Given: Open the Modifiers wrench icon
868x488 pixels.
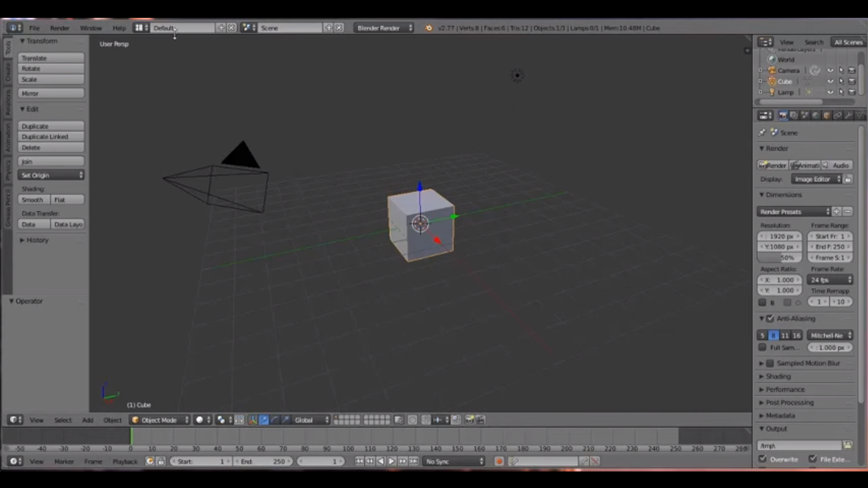Looking at the screenshot, I should pos(848,115).
